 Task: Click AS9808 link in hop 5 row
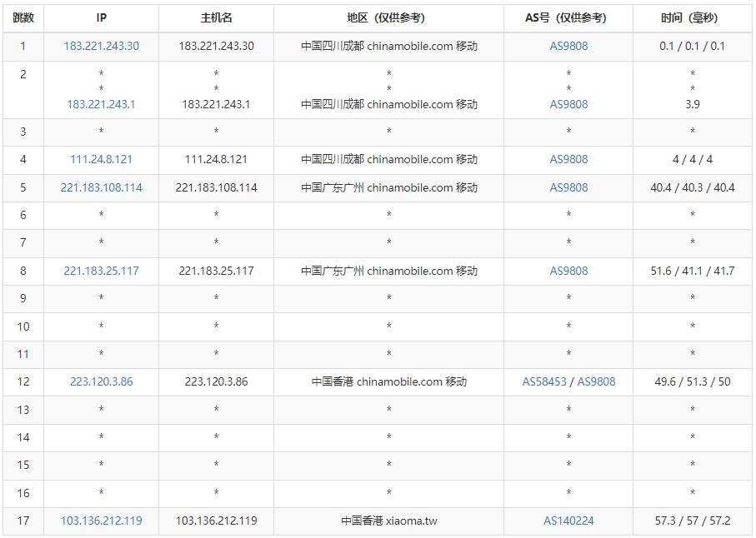pyautogui.click(x=568, y=188)
